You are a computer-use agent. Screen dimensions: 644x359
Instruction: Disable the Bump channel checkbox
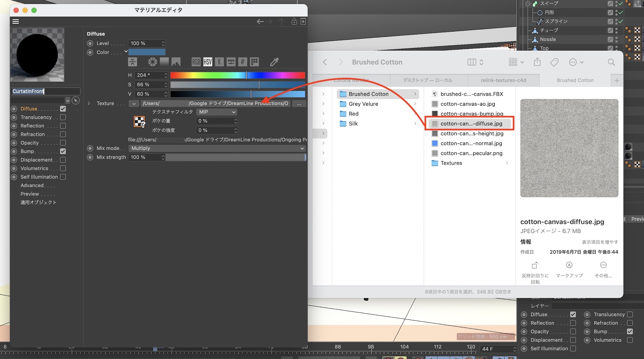click(63, 151)
